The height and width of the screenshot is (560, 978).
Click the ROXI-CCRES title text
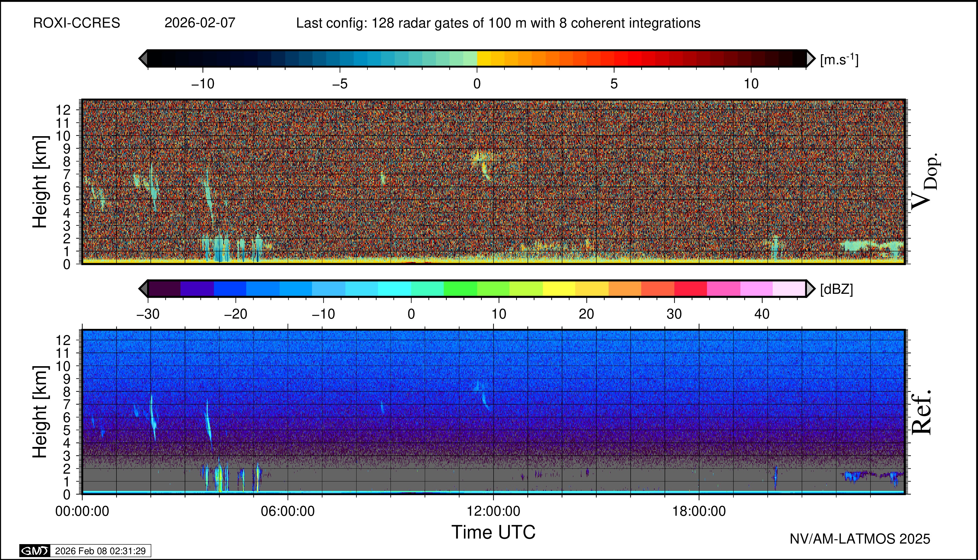click(77, 23)
